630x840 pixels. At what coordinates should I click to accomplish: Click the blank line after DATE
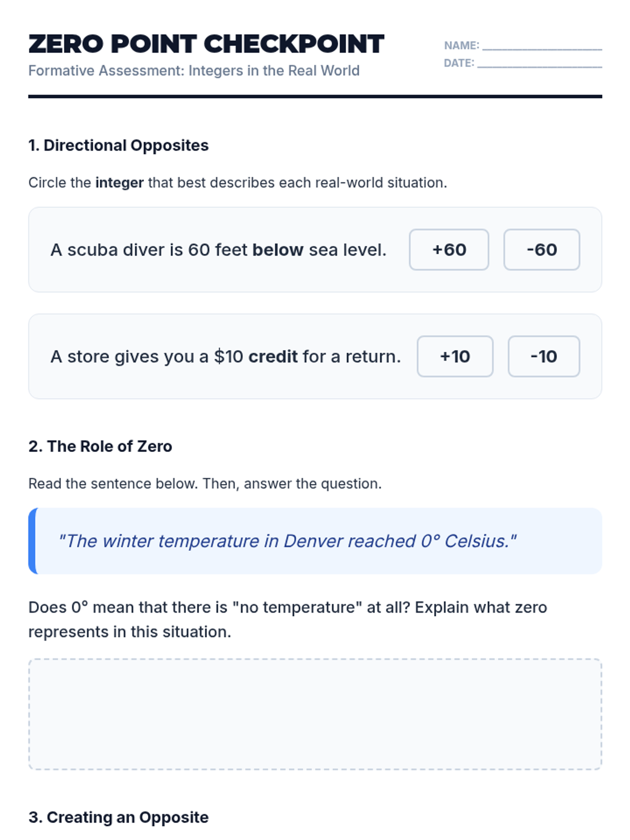[539, 64]
